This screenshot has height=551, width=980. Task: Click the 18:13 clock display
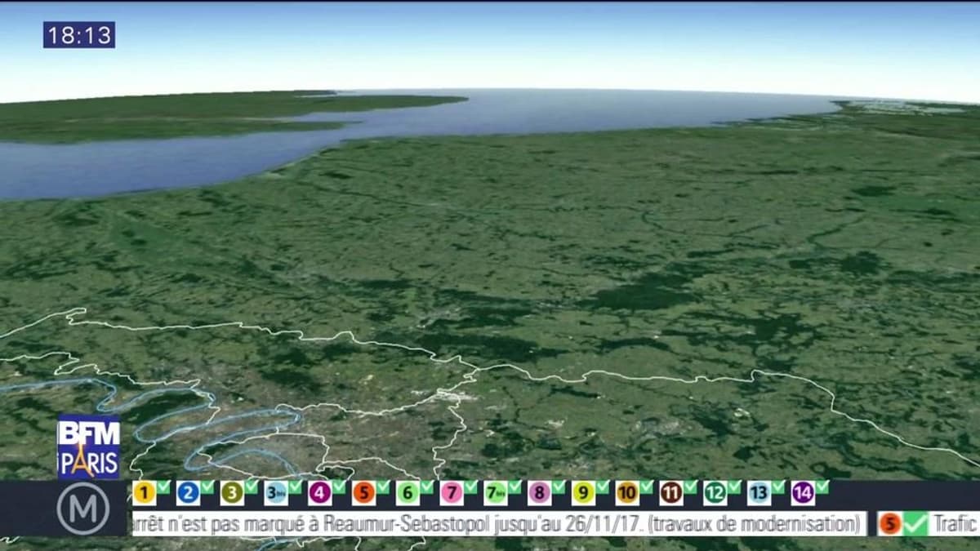pyautogui.click(x=79, y=35)
